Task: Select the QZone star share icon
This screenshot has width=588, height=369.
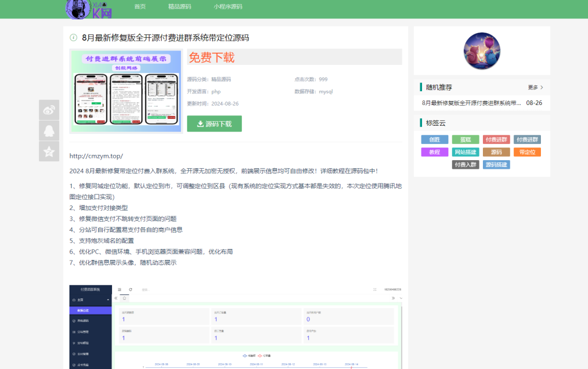Action: pos(49,152)
